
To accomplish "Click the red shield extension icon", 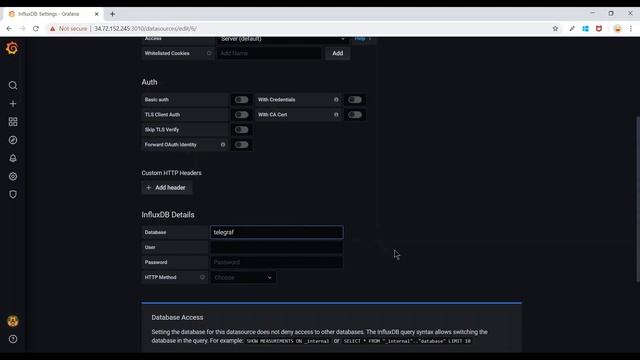I will tap(599, 29).
